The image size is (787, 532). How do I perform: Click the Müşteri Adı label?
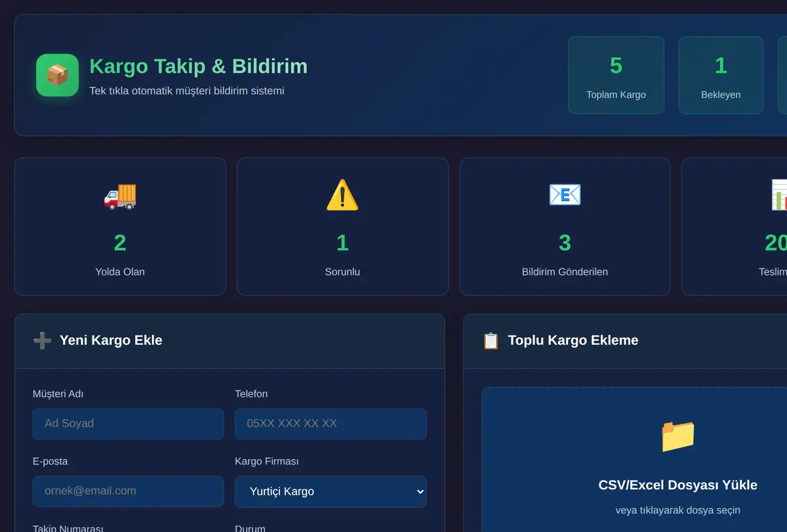coord(58,394)
